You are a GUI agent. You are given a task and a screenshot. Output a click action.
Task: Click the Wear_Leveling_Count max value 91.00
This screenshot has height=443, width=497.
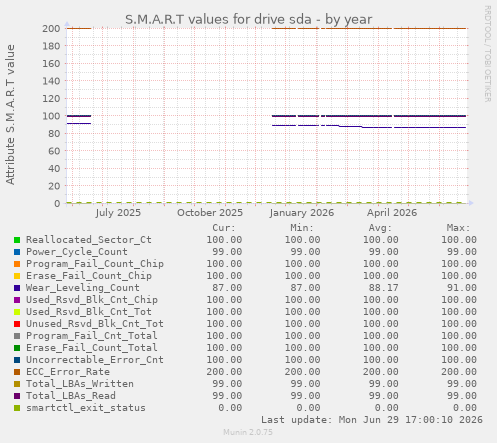462,288
